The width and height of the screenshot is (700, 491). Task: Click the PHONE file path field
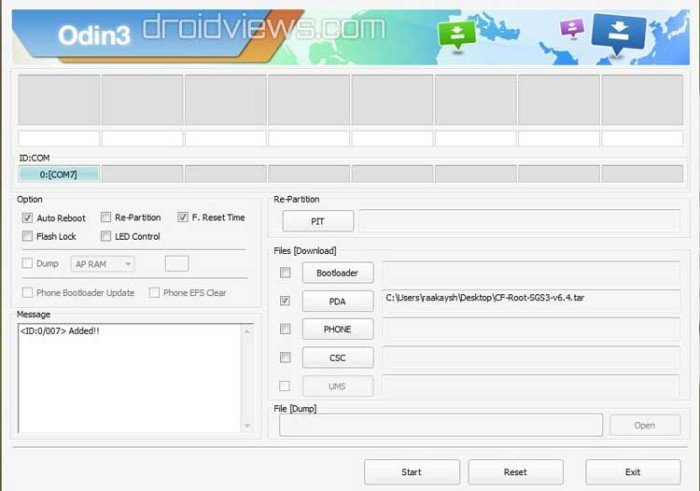[531, 329]
